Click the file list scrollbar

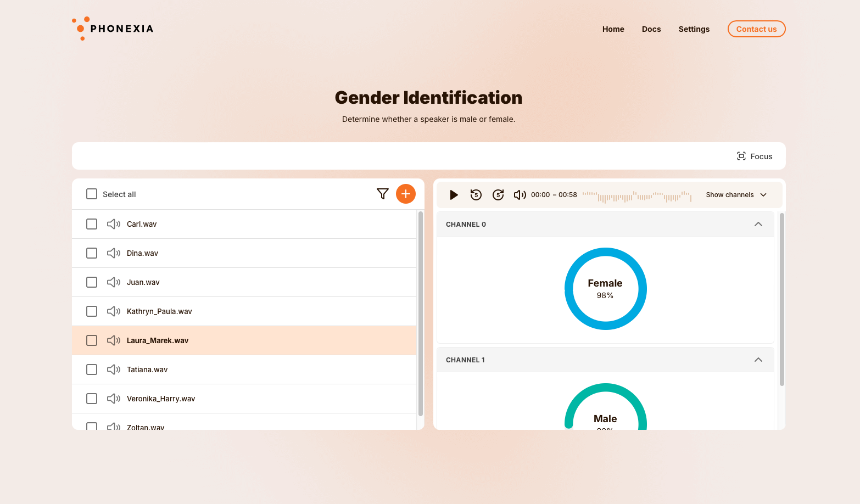pyautogui.click(x=421, y=313)
